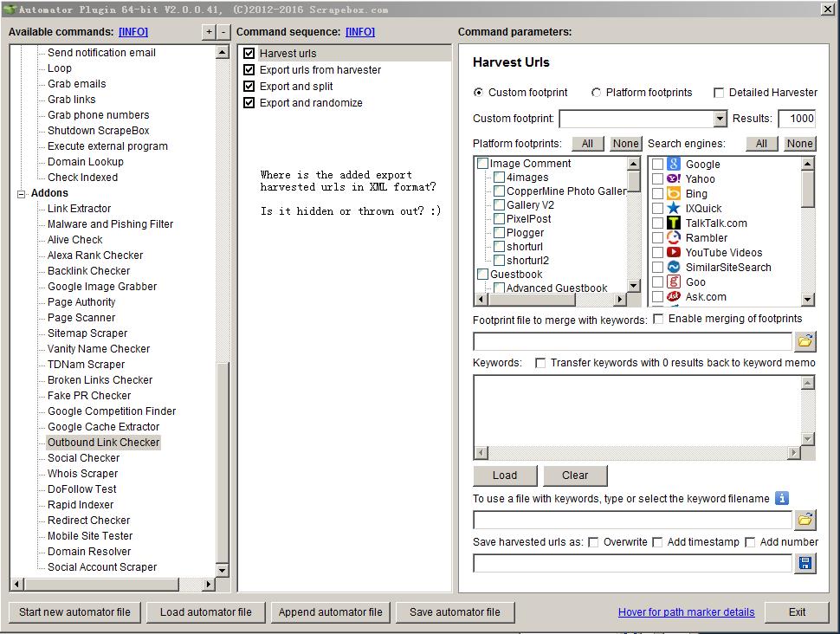
Task: Click the Bing search engine icon
Action: click(x=674, y=193)
